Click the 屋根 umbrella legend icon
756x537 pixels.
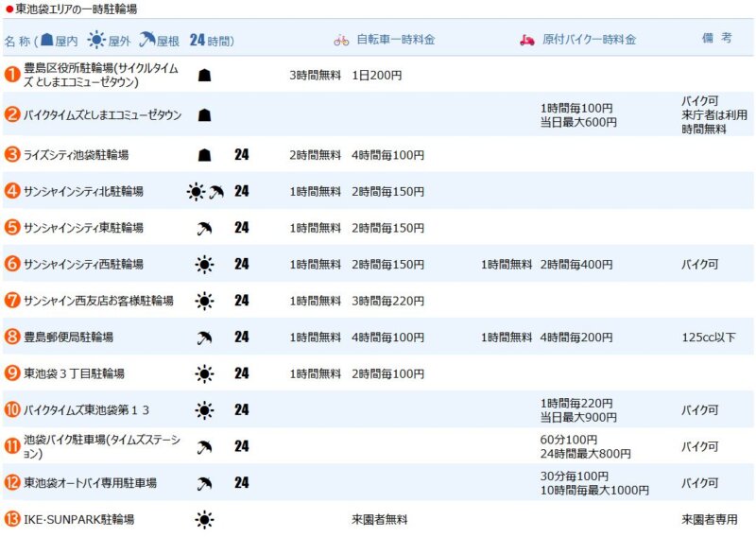tap(146, 41)
